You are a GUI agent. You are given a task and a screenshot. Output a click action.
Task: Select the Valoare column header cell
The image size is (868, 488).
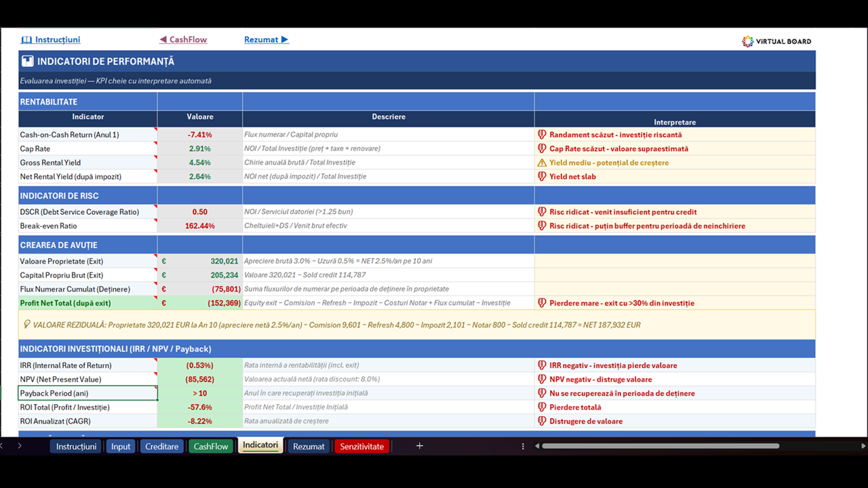[200, 119]
